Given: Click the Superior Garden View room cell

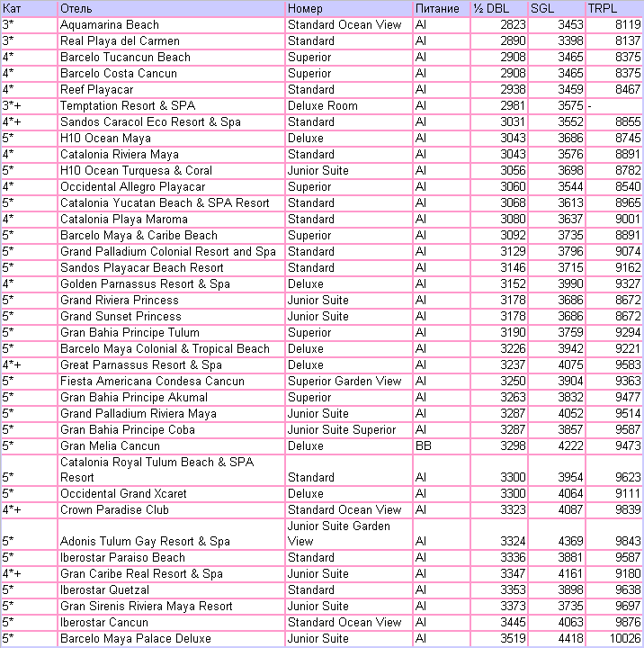Looking at the screenshot, I should pyautogui.click(x=344, y=381).
